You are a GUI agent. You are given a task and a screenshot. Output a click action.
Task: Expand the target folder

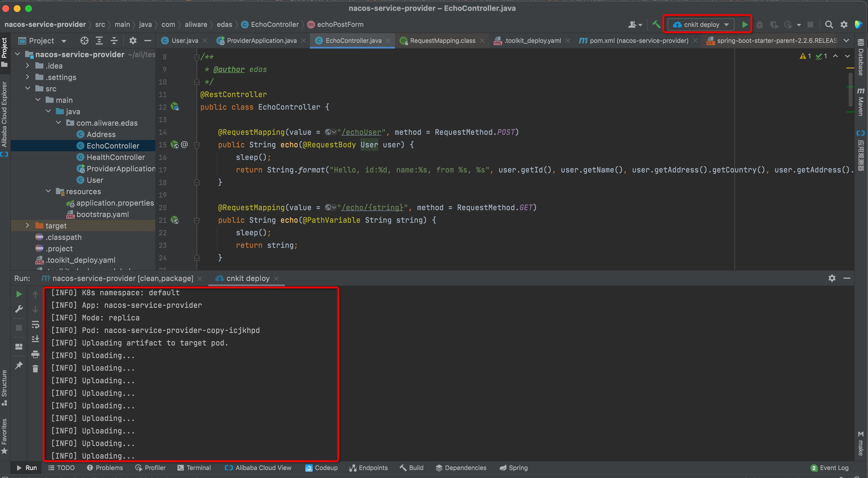click(x=27, y=226)
